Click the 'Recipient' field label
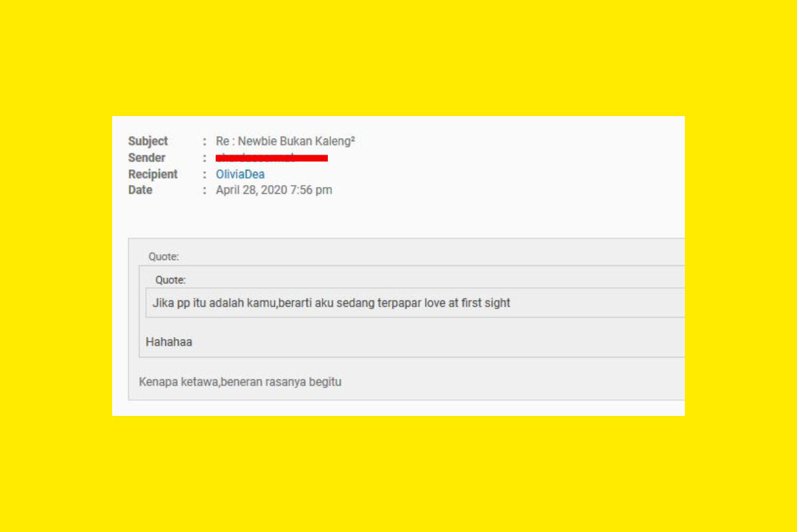Image resolution: width=797 pixels, height=532 pixels. [x=153, y=174]
